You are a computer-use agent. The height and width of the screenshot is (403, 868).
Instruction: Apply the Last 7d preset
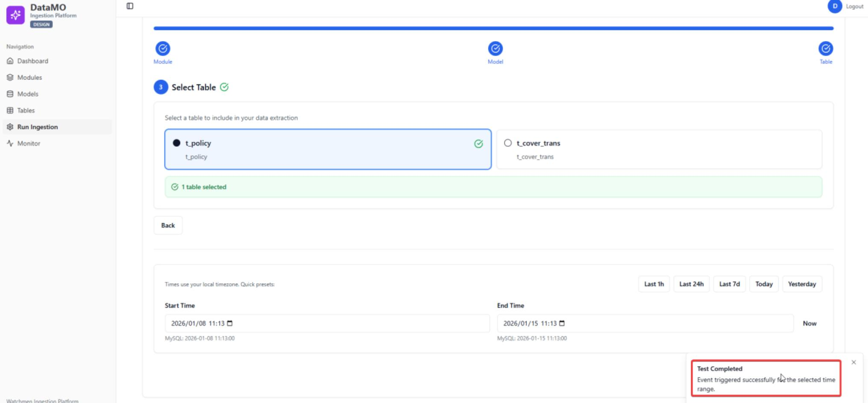(730, 284)
